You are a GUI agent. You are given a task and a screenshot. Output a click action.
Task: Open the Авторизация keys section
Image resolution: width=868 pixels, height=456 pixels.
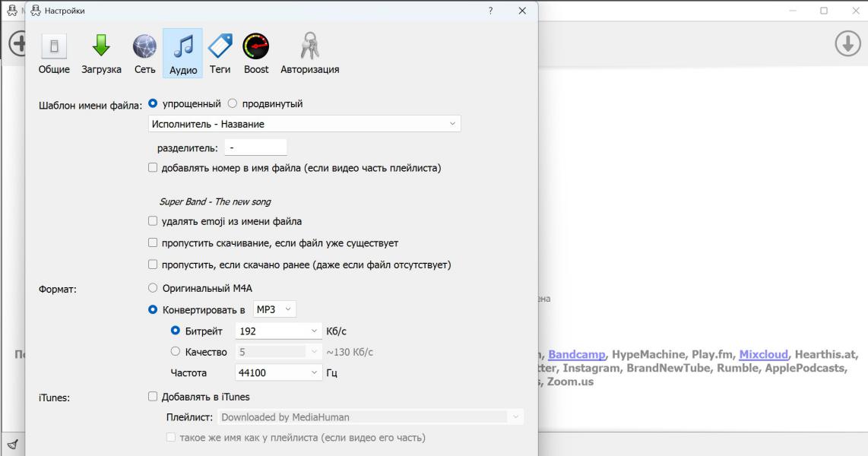[x=309, y=53]
